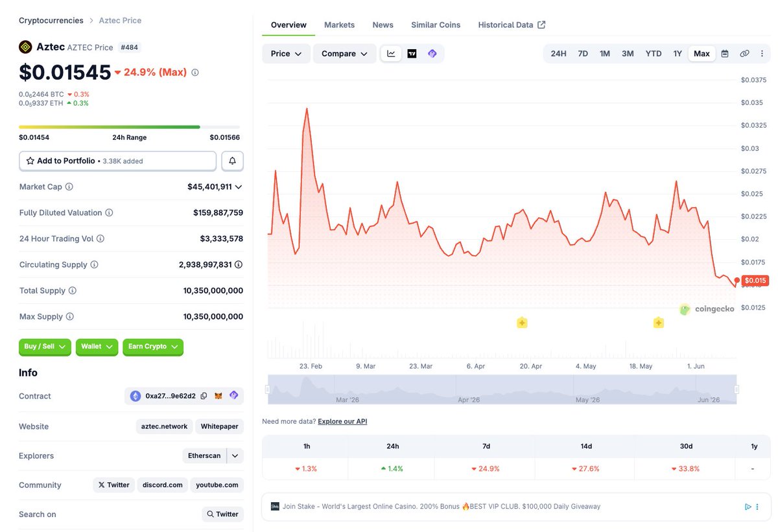Open Etherscan explorer link
The width and height of the screenshot is (778, 532).
click(204, 456)
